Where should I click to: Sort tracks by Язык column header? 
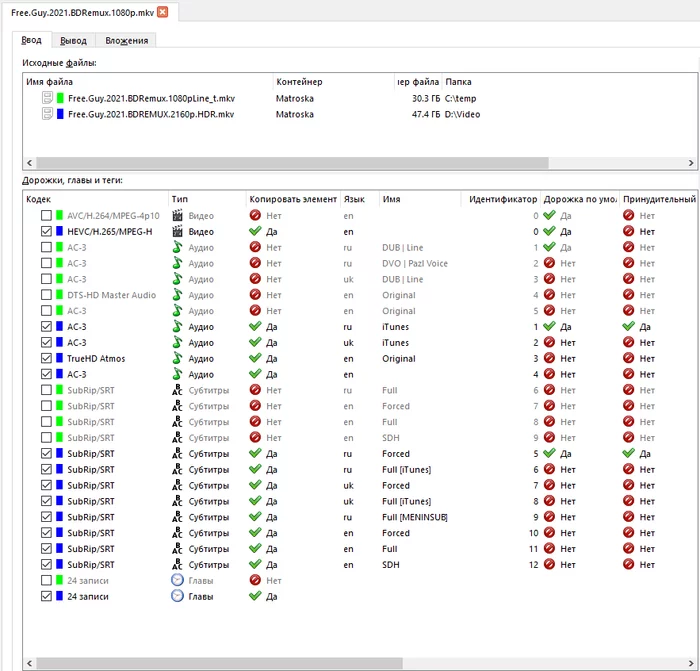point(360,199)
